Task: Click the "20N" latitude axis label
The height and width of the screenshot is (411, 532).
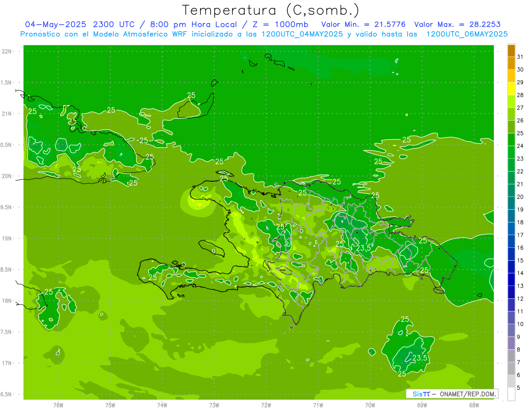Action: (8, 176)
